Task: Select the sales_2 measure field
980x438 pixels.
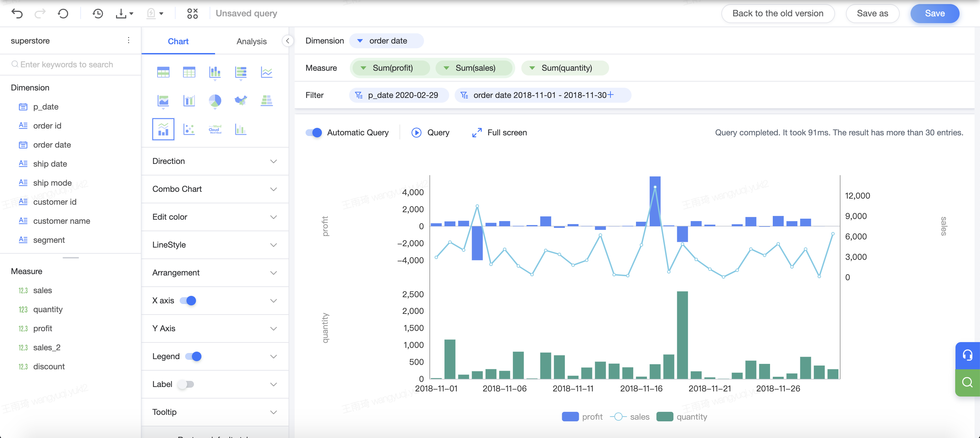Action: (x=46, y=348)
